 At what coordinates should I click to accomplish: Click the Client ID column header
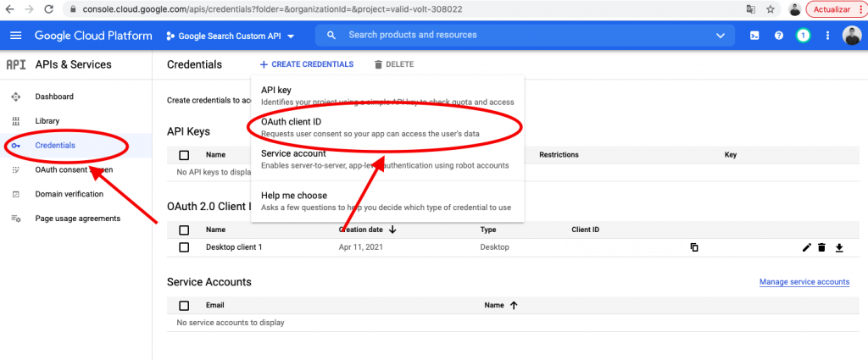[x=585, y=230]
